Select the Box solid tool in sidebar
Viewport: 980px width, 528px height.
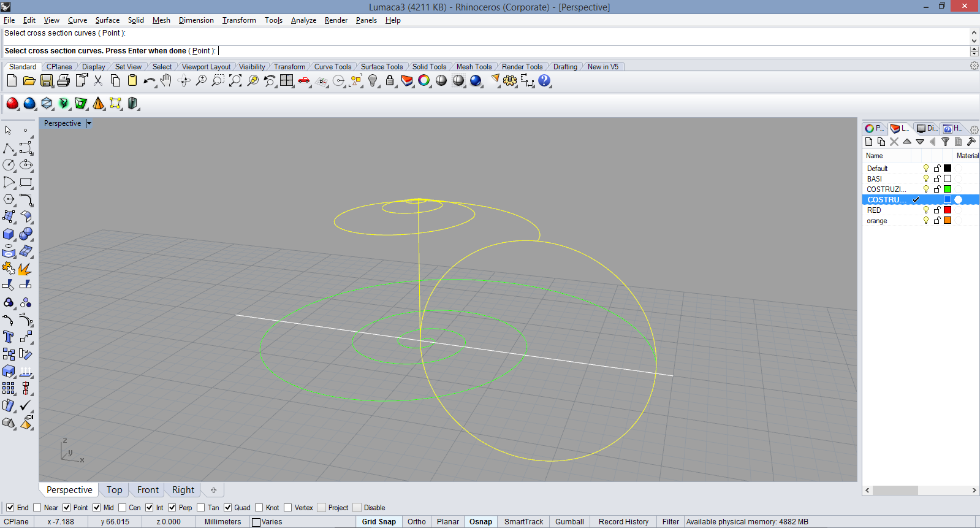(9, 234)
